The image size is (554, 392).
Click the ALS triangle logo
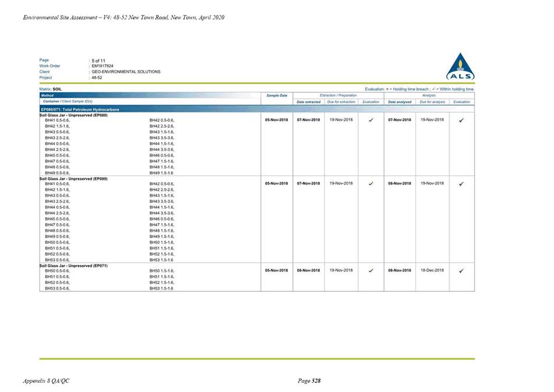coord(460,66)
